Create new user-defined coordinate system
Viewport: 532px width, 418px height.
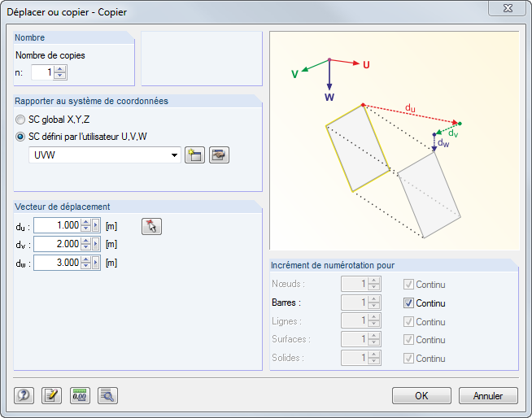point(194,155)
